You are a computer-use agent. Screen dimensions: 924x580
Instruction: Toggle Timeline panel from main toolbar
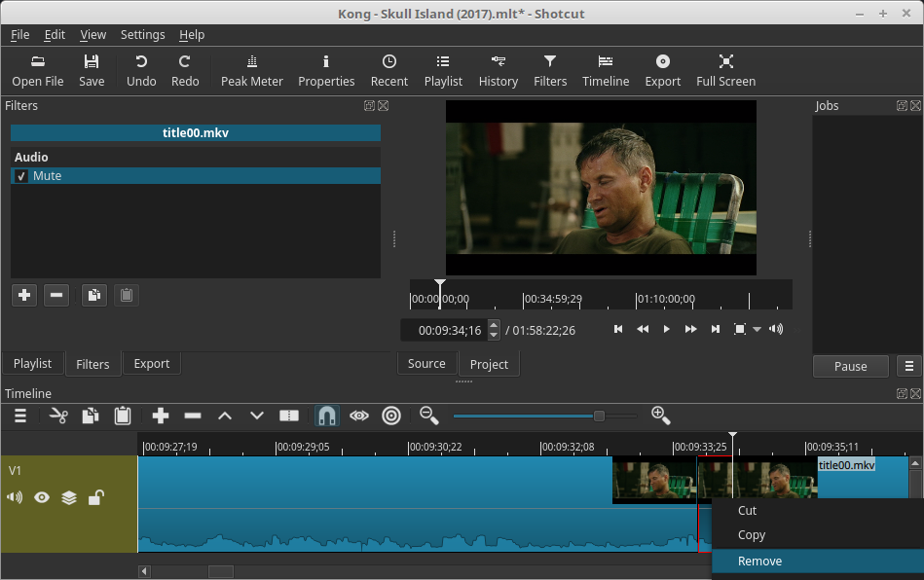pyautogui.click(x=606, y=71)
